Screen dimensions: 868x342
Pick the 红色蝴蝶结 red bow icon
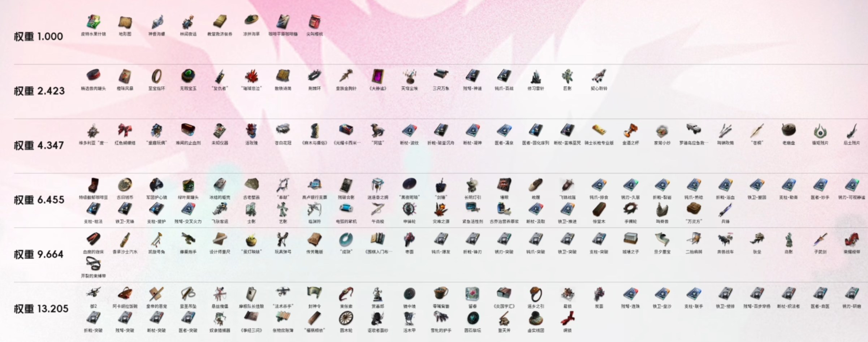pos(125,131)
